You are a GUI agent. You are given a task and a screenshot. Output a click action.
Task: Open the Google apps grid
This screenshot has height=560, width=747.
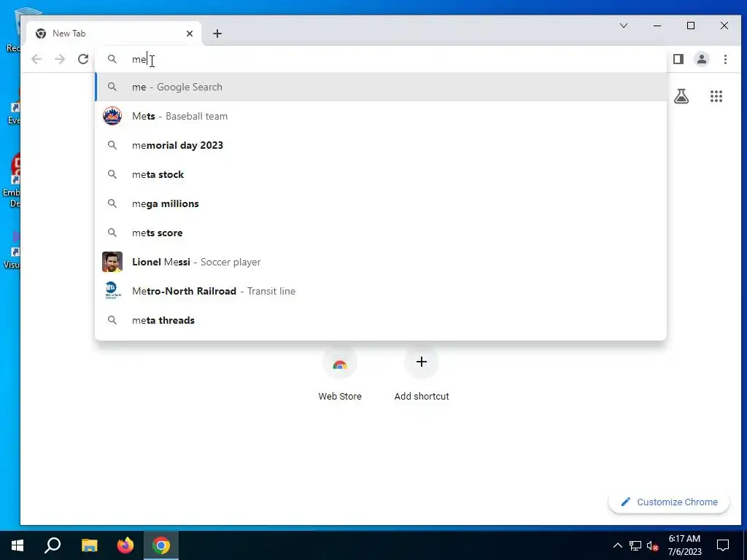coord(716,96)
